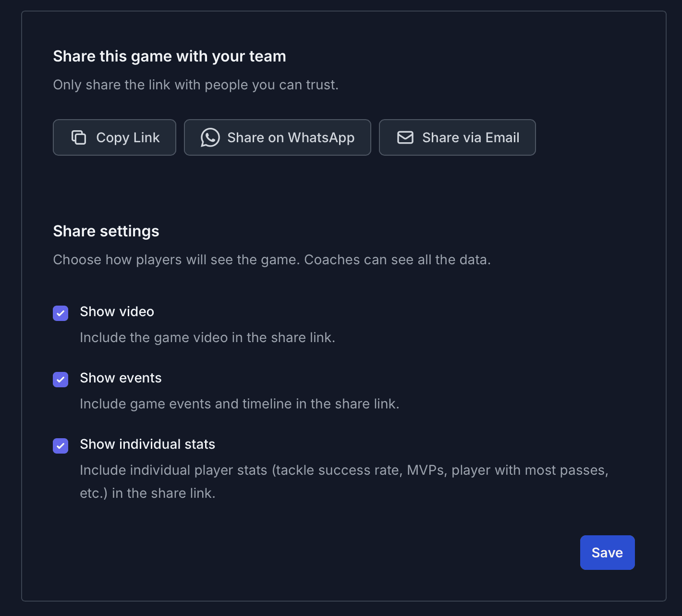Click the "Only share the link" warning text
The height and width of the screenshot is (616, 682).
coord(196,85)
